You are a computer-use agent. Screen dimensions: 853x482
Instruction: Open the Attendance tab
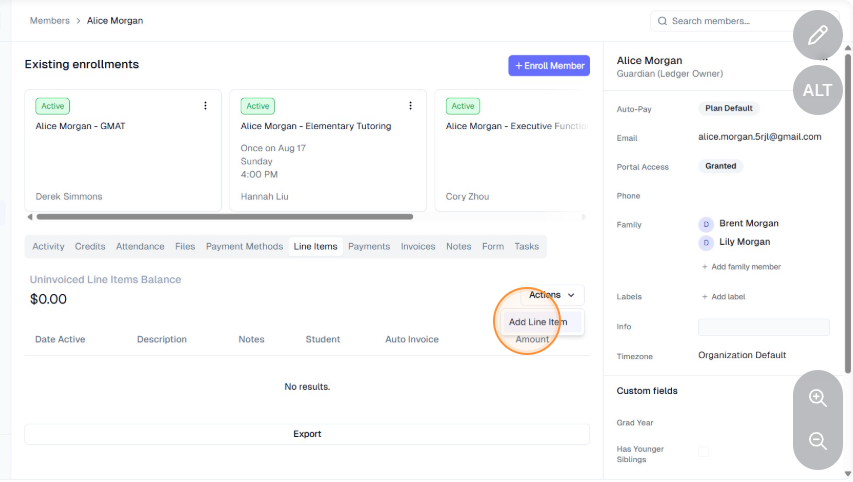point(140,246)
